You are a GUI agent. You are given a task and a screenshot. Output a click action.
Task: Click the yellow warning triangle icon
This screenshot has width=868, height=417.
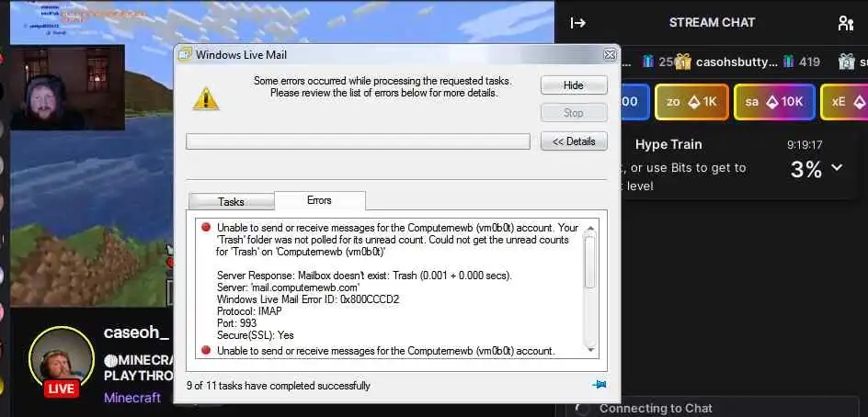pos(206,98)
